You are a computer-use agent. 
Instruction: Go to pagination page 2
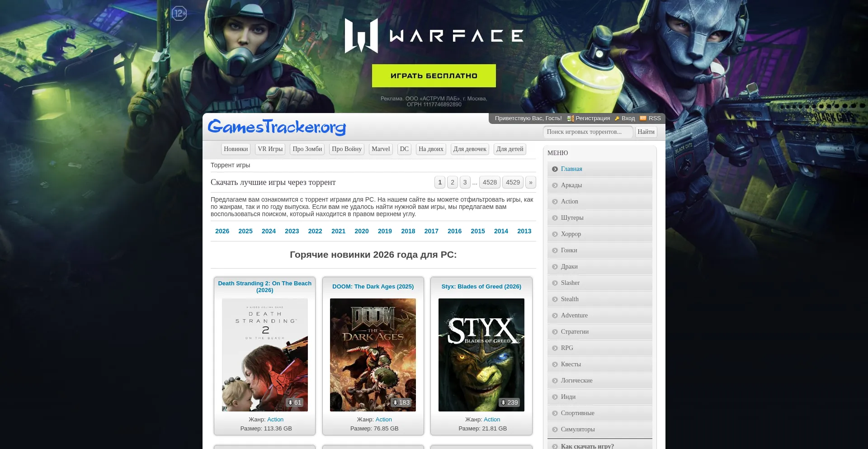tap(453, 182)
